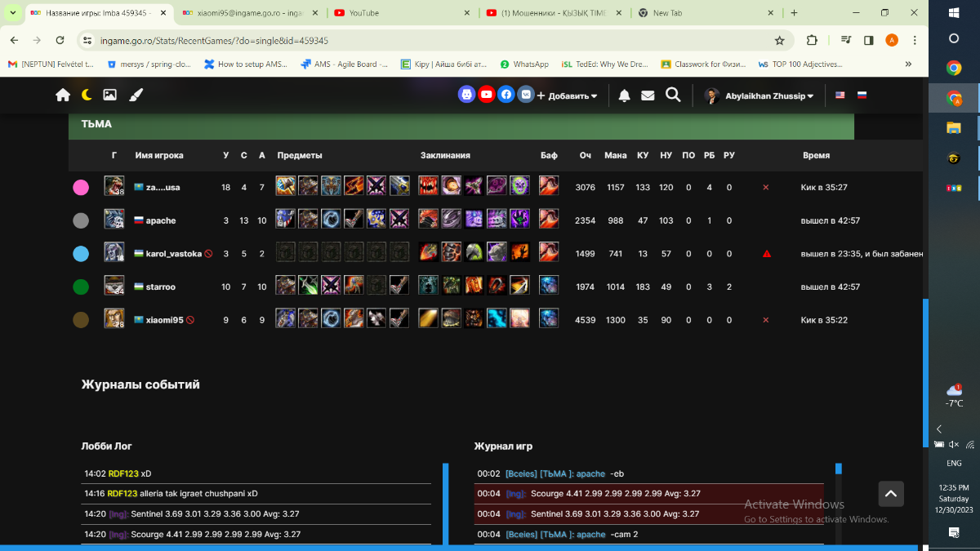
Task: Open the mail envelope icon
Action: pos(648,96)
